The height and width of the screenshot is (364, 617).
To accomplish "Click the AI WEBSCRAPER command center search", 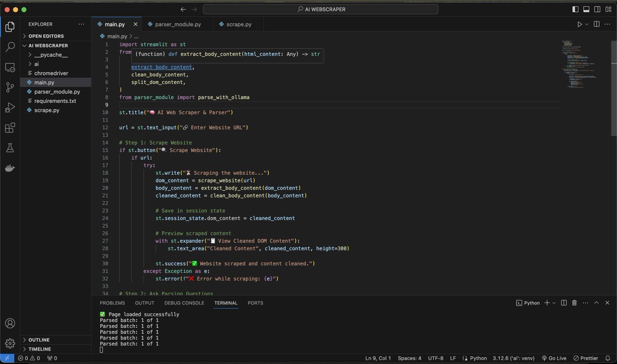I will tap(321, 9).
